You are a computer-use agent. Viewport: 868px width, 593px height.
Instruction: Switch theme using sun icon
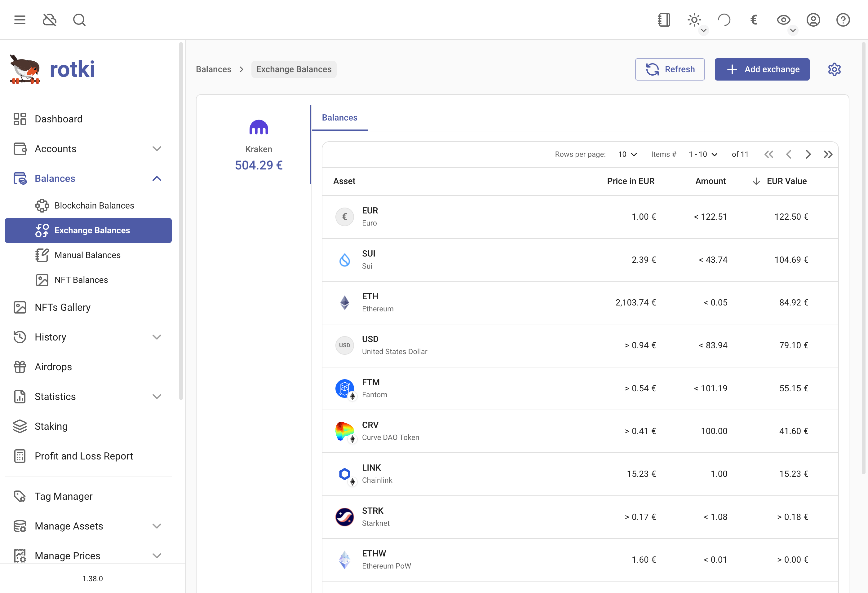point(694,20)
